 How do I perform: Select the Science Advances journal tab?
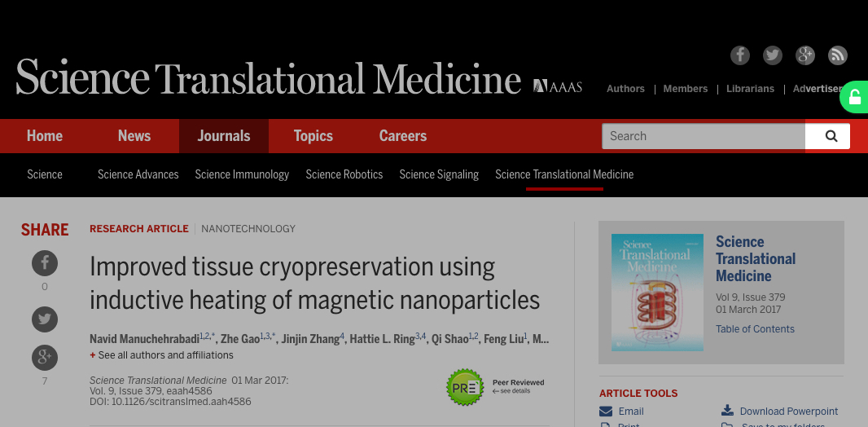(138, 174)
